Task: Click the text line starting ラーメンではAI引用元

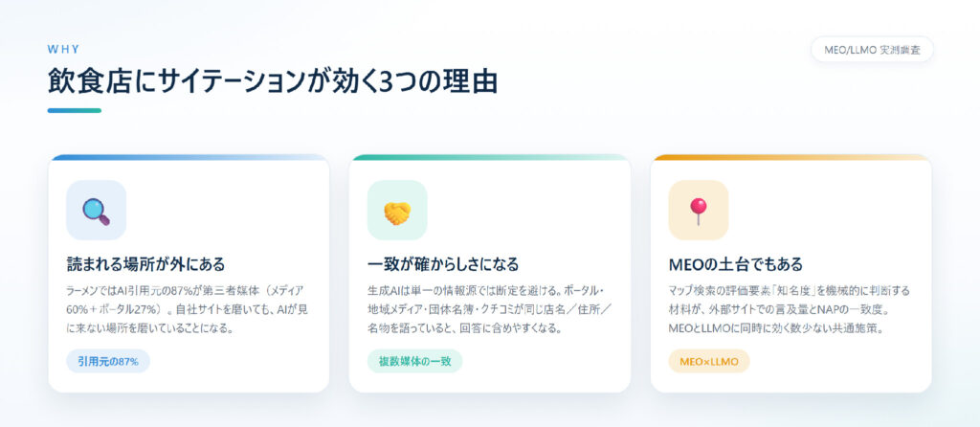Action: click(x=186, y=291)
